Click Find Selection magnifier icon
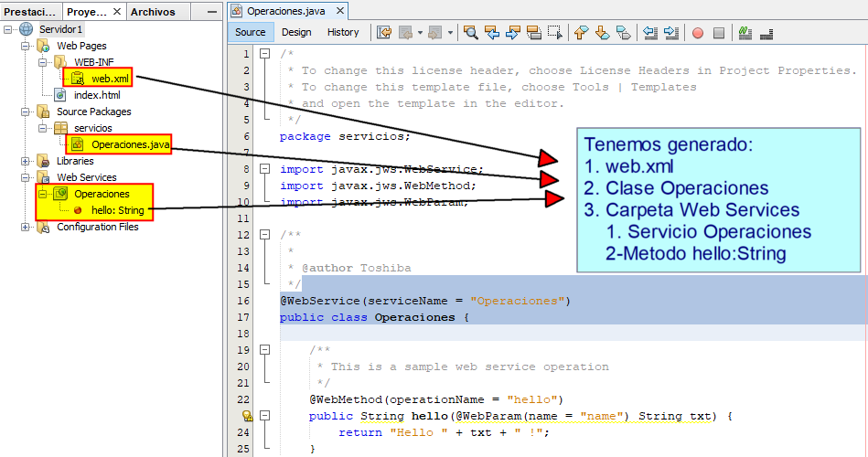Screen dimensions: 868x457 [471, 33]
